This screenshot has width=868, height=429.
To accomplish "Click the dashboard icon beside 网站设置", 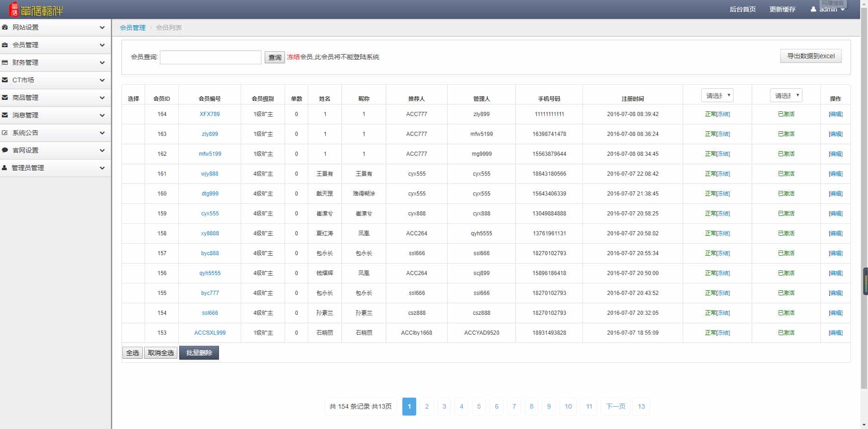I will point(5,27).
